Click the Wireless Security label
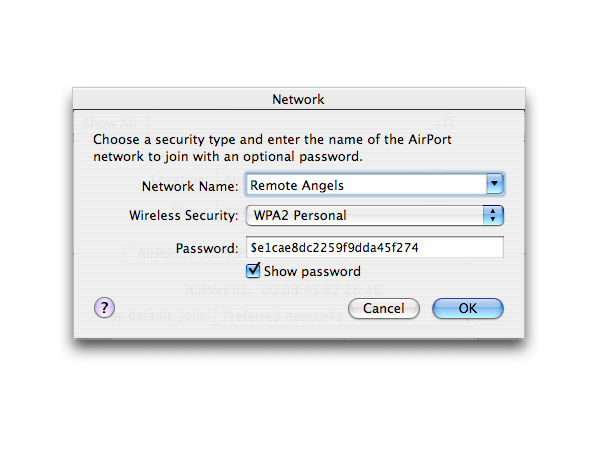Viewport: 600px width, 450px height. tap(183, 215)
